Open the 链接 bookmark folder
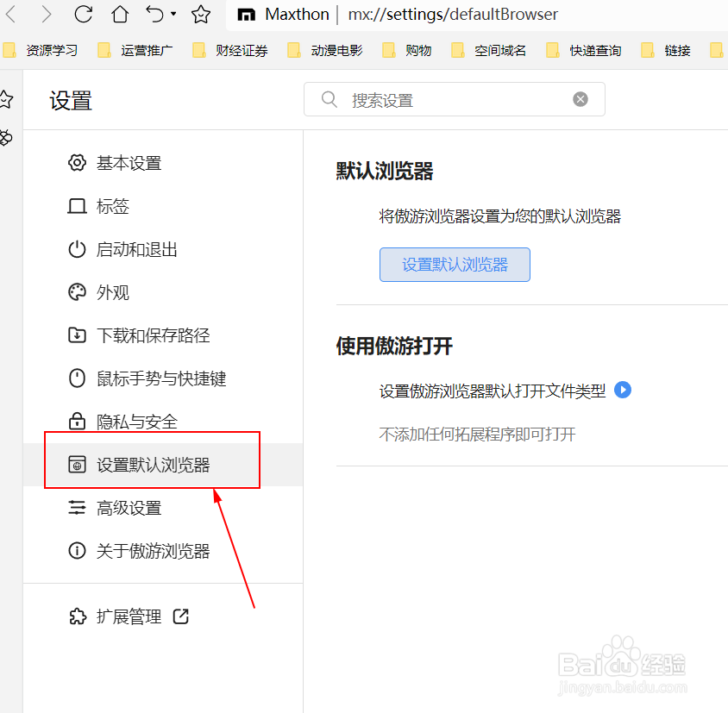The height and width of the screenshot is (713, 728). coord(665,50)
